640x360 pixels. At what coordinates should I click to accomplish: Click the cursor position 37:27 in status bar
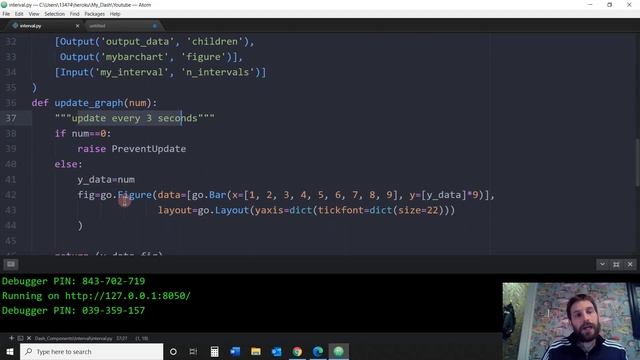tap(122, 338)
